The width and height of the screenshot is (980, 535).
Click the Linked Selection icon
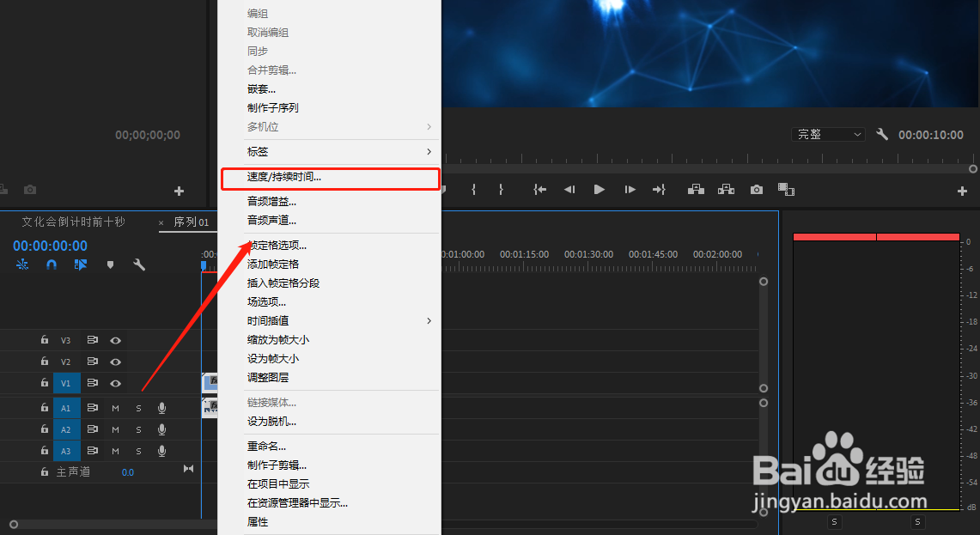pyautogui.click(x=81, y=264)
